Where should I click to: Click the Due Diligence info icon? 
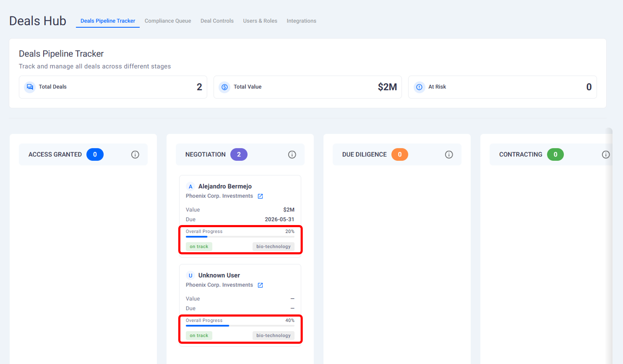pyautogui.click(x=449, y=155)
